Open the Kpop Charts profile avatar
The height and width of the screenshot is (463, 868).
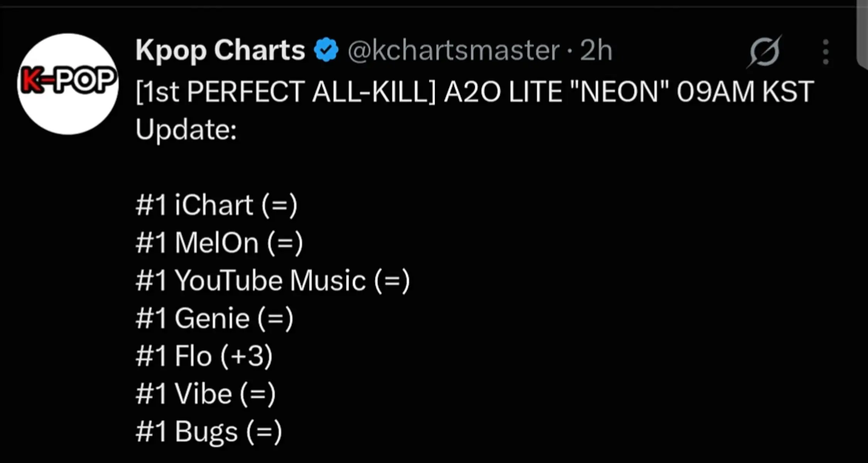(68, 84)
